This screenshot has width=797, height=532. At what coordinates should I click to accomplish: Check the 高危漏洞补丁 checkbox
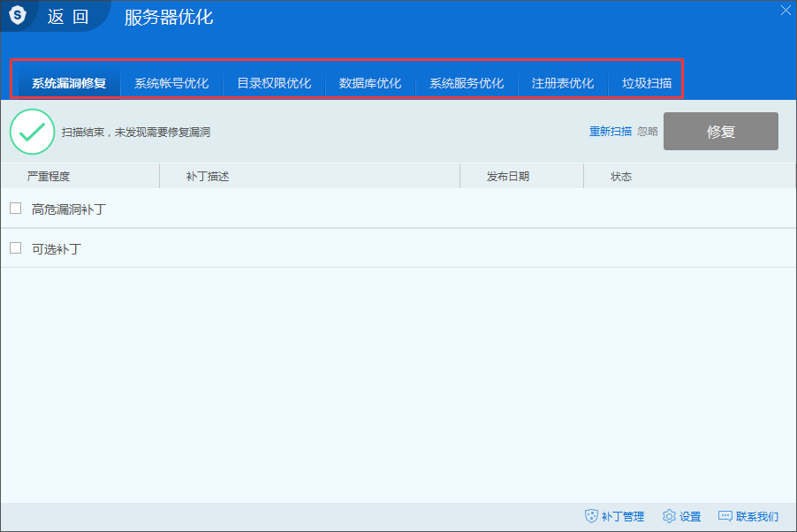pos(15,209)
